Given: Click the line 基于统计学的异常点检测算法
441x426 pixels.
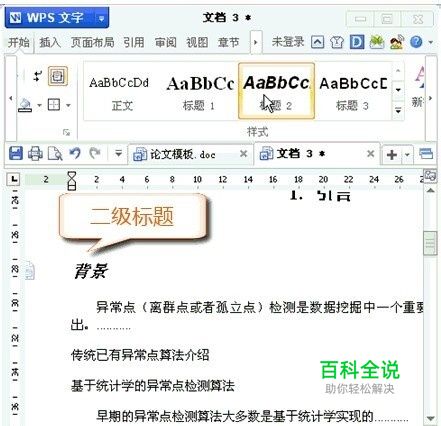Looking at the screenshot, I should point(153,386).
